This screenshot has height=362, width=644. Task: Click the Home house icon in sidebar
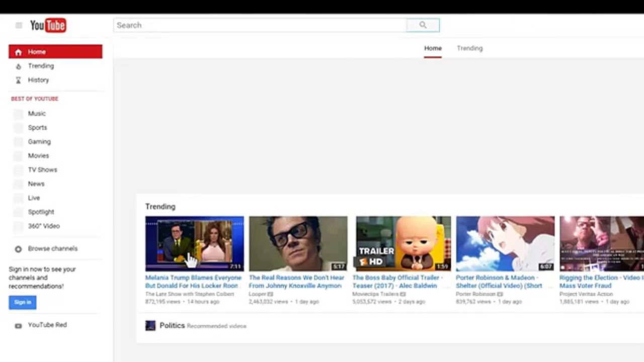click(18, 52)
